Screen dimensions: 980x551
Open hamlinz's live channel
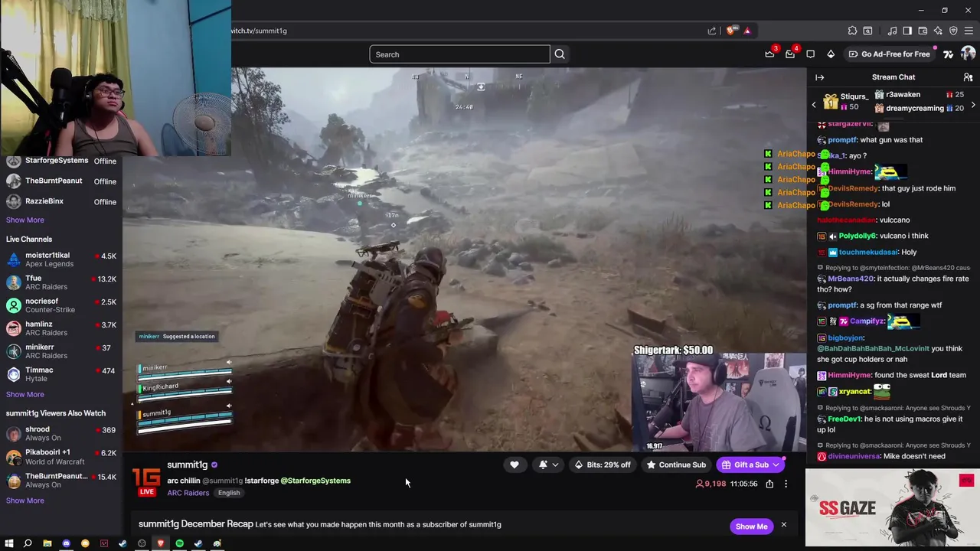[61, 328]
